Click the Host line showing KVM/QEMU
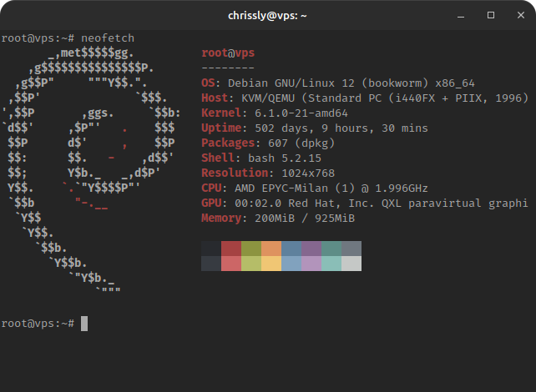536x392 pixels. click(x=365, y=98)
